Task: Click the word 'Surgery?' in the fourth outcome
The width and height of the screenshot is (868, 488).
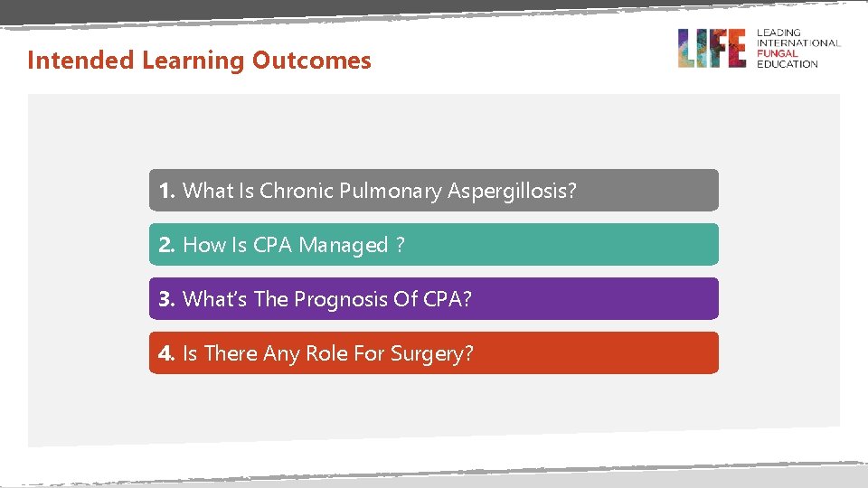Action: click(432, 353)
